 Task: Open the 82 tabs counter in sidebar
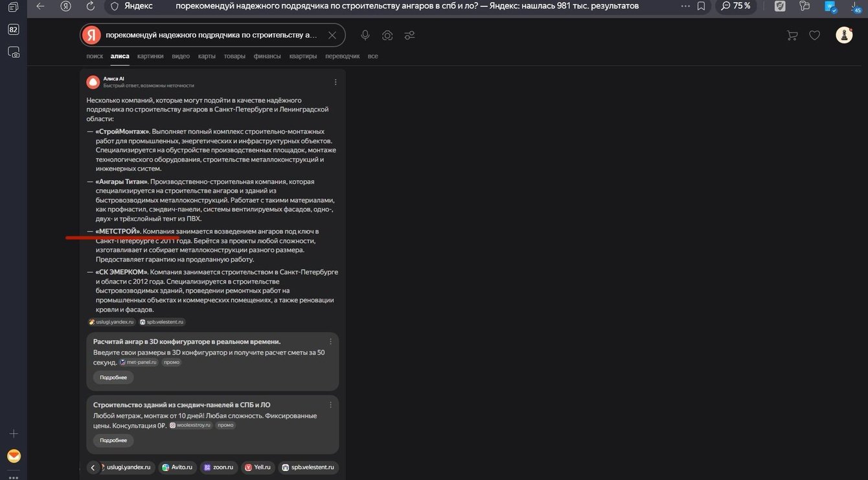pyautogui.click(x=13, y=30)
